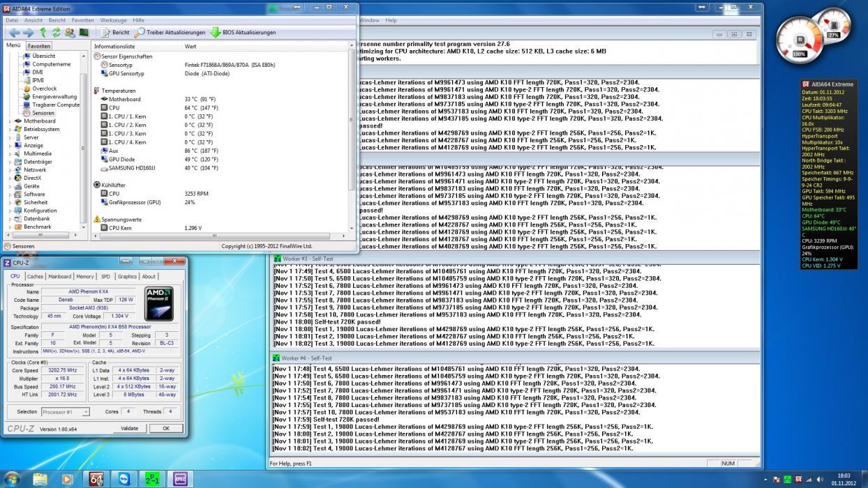Open TeamViewer from the taskbar
The height and width of the screenshot is (488, 868).
click(x=124, y=479)
